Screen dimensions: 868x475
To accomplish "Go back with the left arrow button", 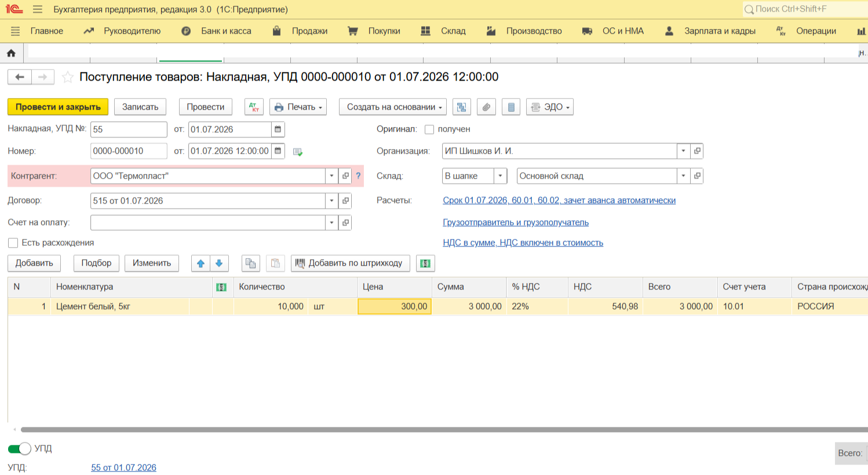I will (20, 77).
